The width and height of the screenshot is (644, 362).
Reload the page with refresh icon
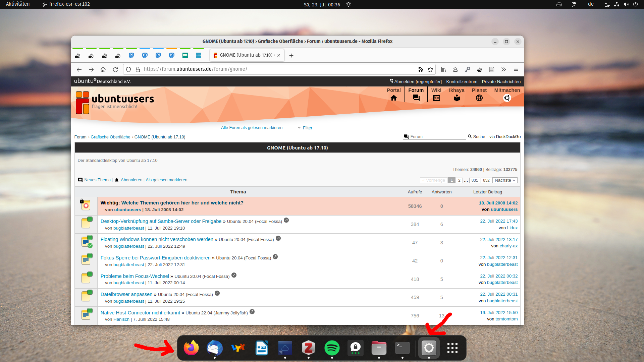[x=115, y=69]
